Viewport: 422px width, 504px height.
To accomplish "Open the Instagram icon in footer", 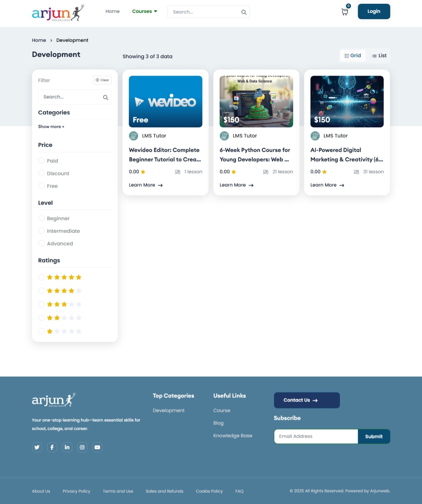I will tap(82, 447).
